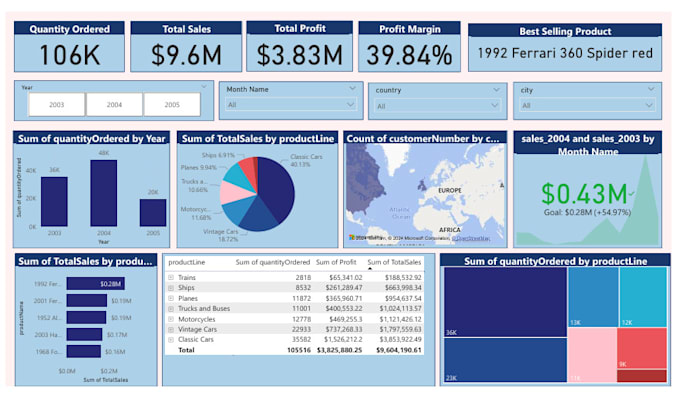Sort by the productLine column header
The height and width of the screenshot is (398, 680).
(186, 262)
